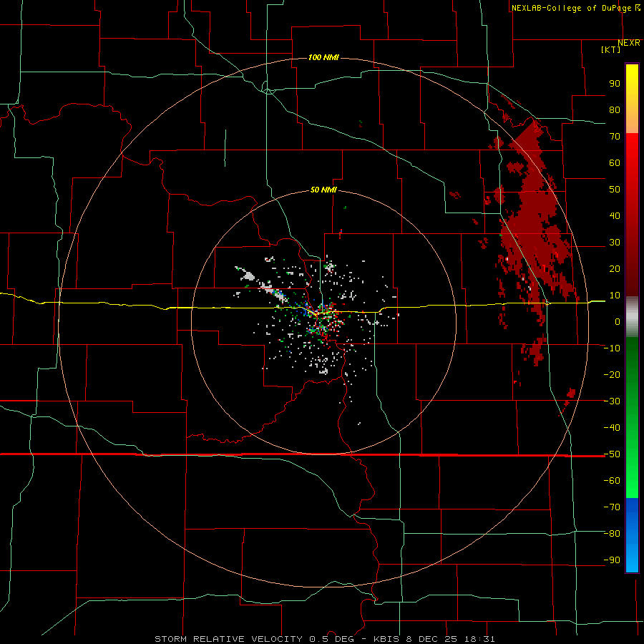Viewport: 644px width, 644px height.
Task: Click the 90 value on the velocity scale
Action: coord(615,84)
